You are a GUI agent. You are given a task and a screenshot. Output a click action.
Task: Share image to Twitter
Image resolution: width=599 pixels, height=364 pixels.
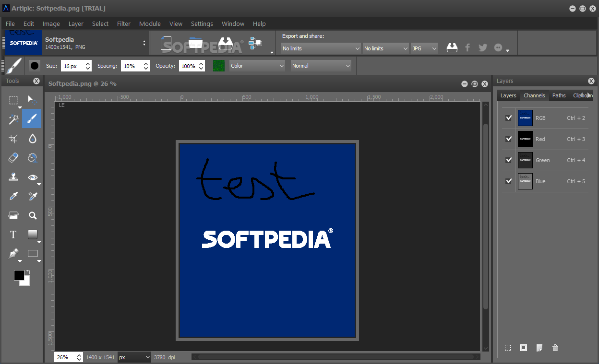tap(483, 47)
